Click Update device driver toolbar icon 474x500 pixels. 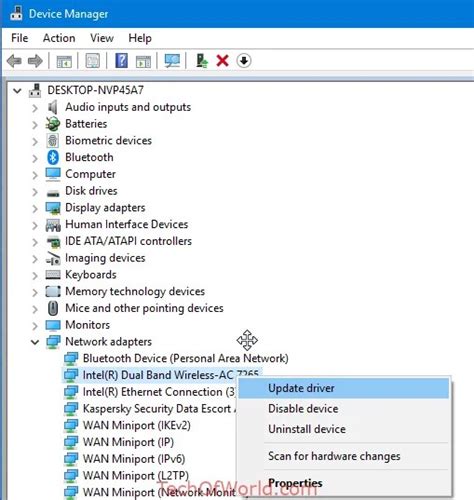point(201,61)
